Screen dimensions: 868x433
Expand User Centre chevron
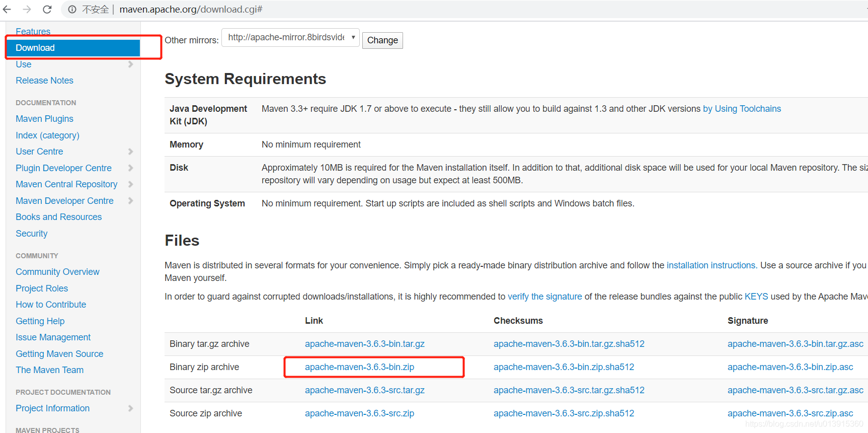tap(131, 152)
